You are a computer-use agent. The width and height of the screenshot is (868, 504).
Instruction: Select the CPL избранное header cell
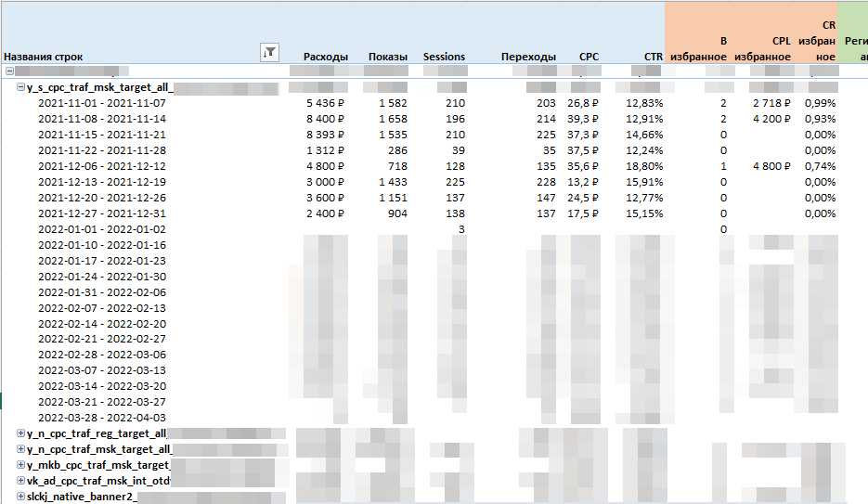[763, 48]
